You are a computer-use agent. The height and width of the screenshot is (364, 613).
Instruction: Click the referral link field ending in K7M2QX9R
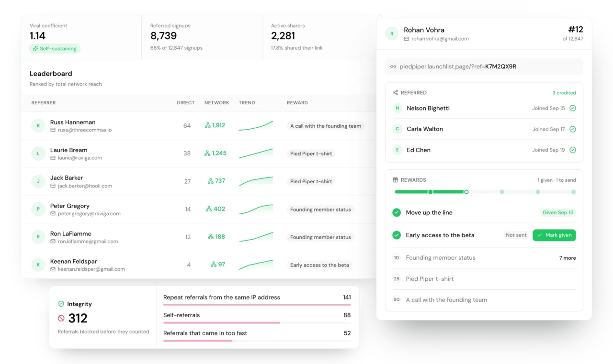pos(484,67)
